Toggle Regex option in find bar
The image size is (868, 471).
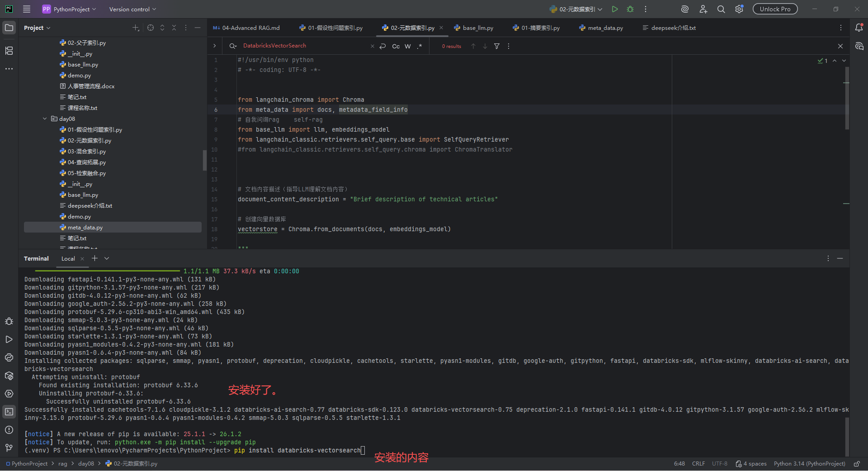420,46
